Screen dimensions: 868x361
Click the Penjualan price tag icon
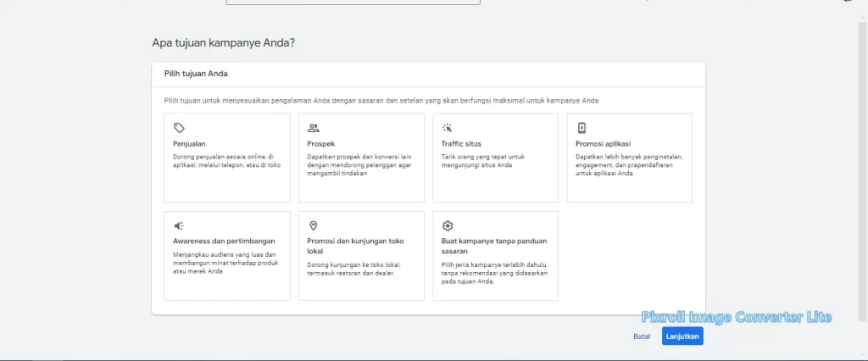179,128
